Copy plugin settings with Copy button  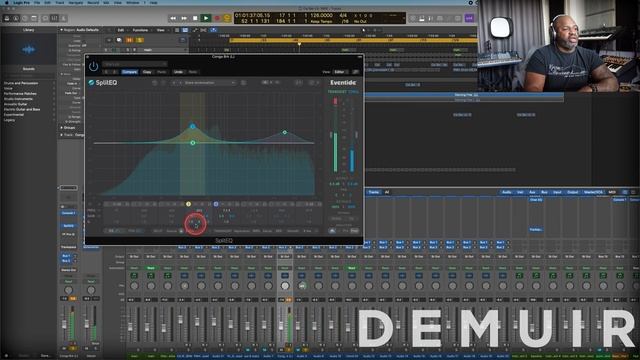coord(147,72)
